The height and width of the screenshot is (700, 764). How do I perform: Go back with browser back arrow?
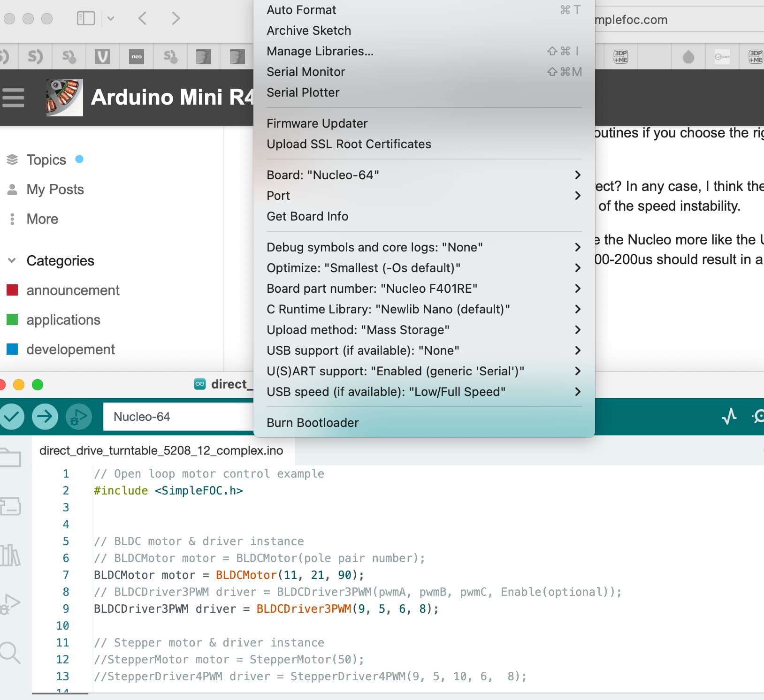[x=143, y=18]
